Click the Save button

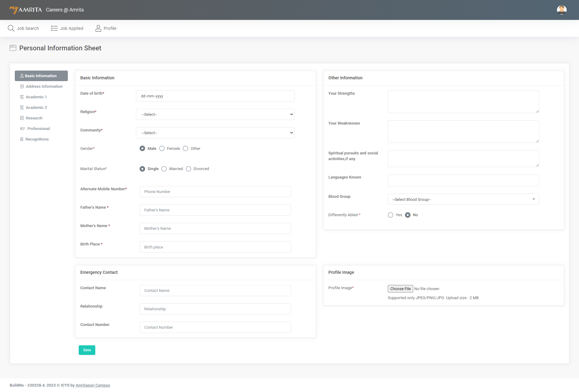(x=87, y=350)
